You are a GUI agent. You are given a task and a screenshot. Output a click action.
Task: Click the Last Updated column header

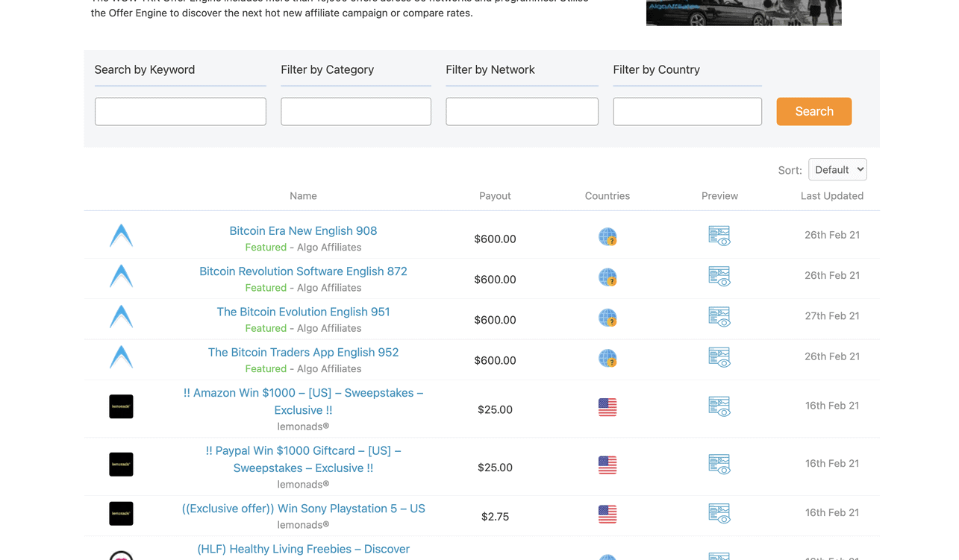click(832, 196)
